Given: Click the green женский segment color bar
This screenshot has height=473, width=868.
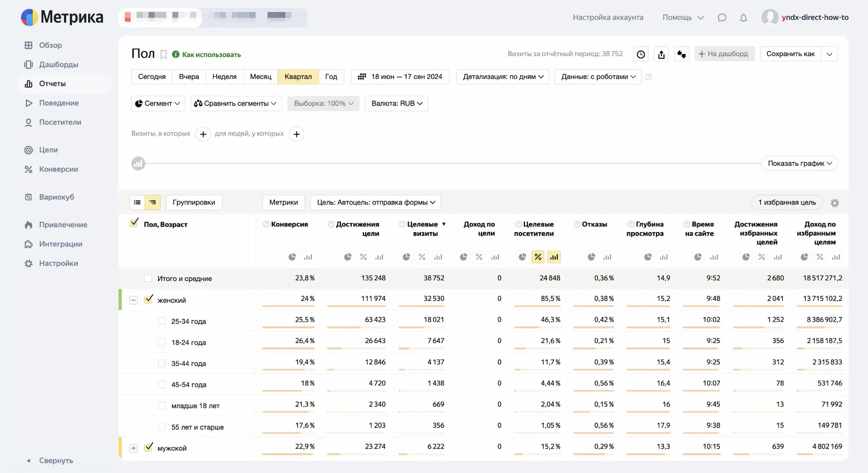Looking at the screenshot, I should [x=120, y=300].
